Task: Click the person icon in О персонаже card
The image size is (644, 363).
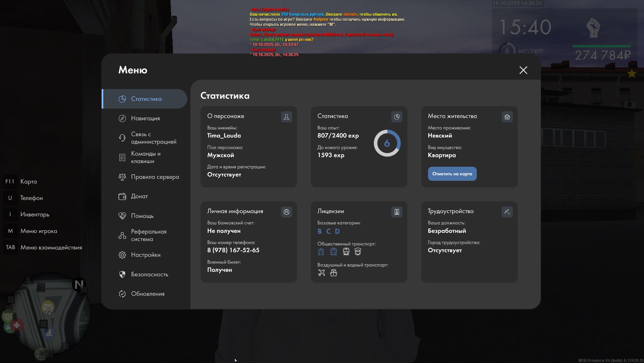Action: click(286, 117)
